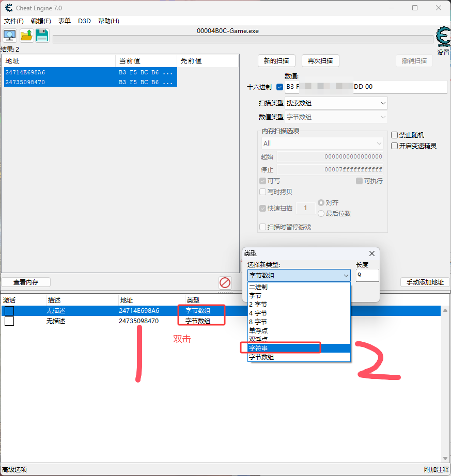
Task: Open the D3D menu
Action: [84, 21]
